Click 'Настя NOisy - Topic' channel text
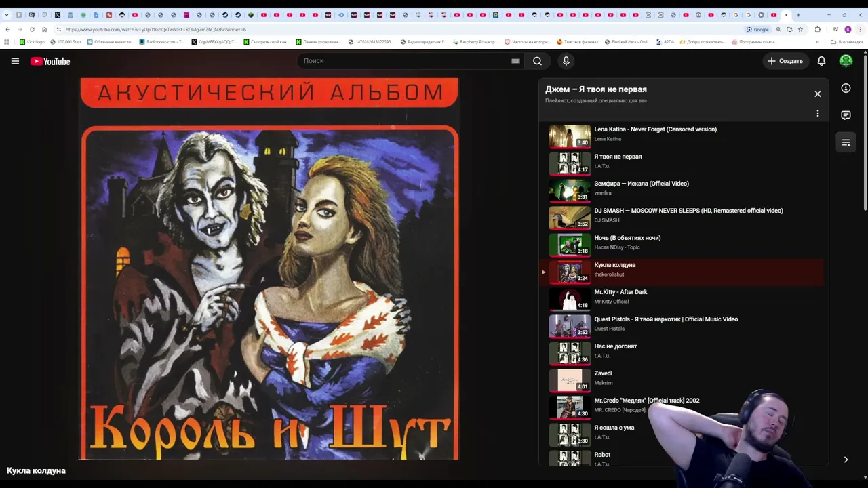This screenshot has width=868, height=488. [x=617, y=247]
